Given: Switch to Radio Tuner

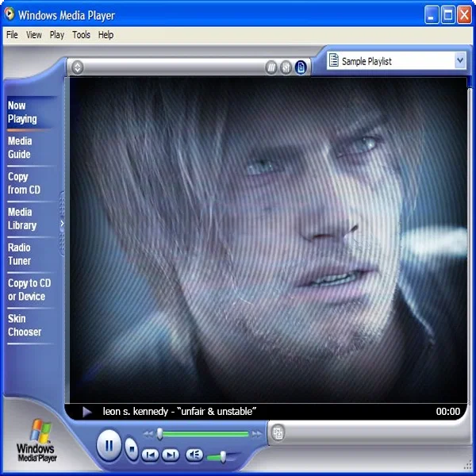Looking at the screenshot, I should 30,255.
